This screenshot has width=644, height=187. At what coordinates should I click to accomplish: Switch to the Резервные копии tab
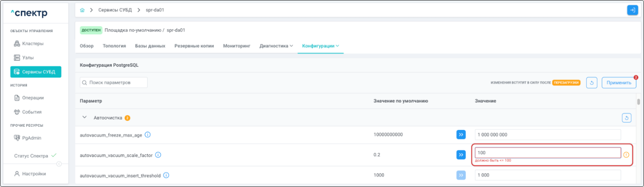pyautogui.click(x=194, y=46)
